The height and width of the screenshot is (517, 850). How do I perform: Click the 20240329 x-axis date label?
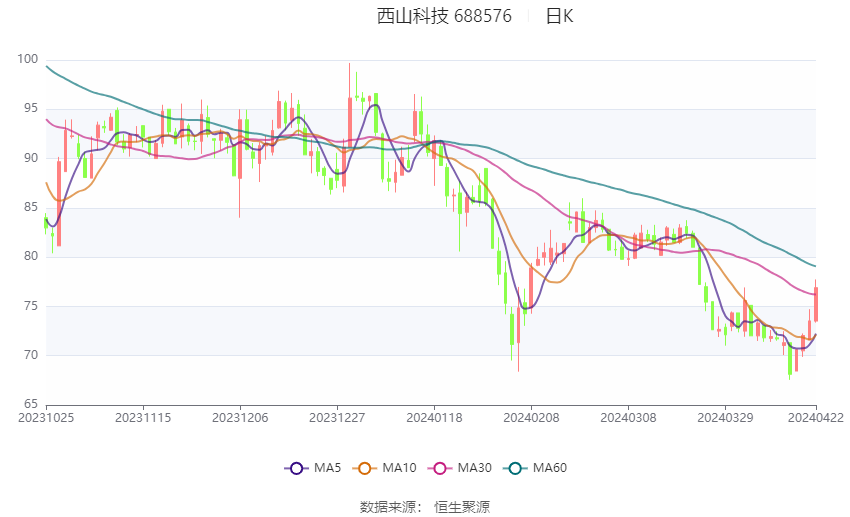[x=725, y=418]
